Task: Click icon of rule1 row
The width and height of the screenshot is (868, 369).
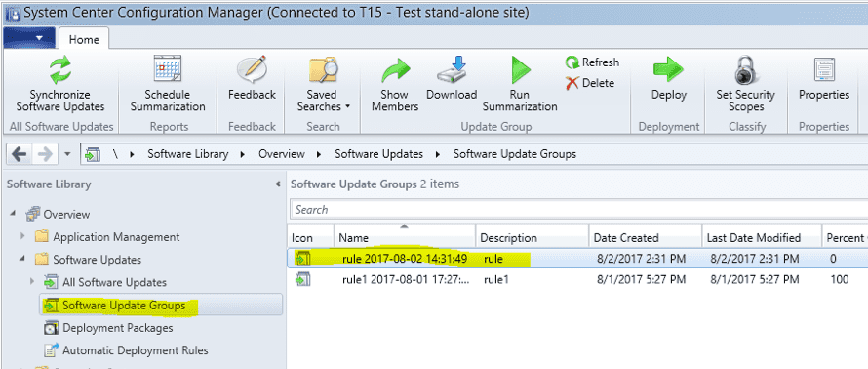Action: click(x=302, y=280)
